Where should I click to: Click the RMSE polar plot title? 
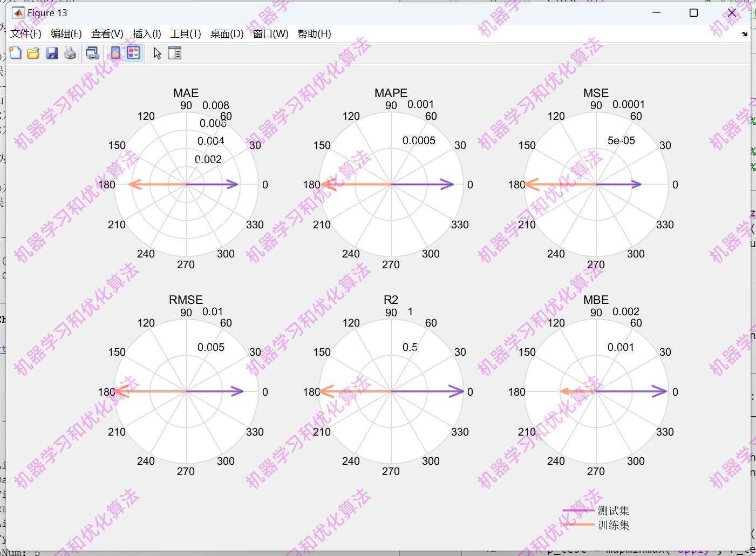(x=186, y=300)
